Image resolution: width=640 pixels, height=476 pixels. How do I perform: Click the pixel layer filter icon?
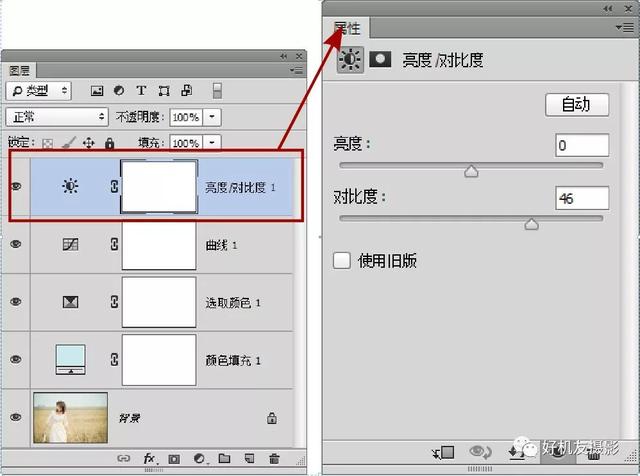[97, 91]
